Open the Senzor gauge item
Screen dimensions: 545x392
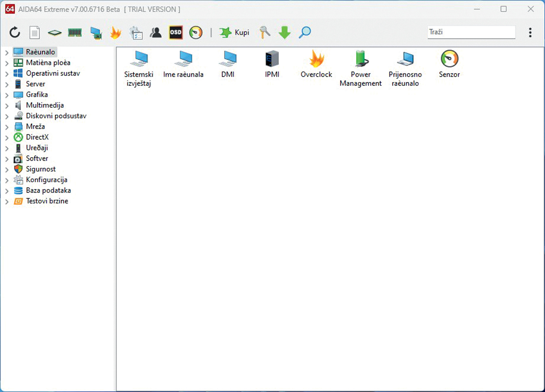tap(449, 64)
